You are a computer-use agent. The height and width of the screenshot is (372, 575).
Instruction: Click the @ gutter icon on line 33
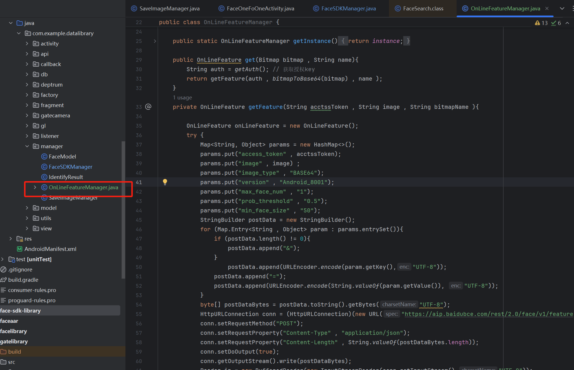coord(148,107)
